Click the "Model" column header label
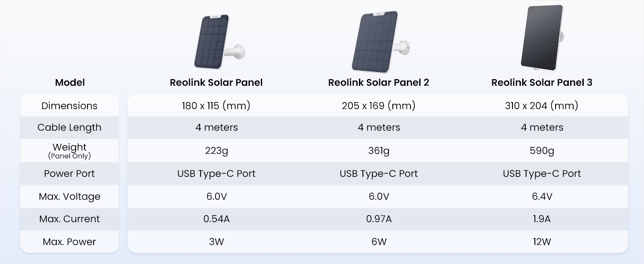 70,83
